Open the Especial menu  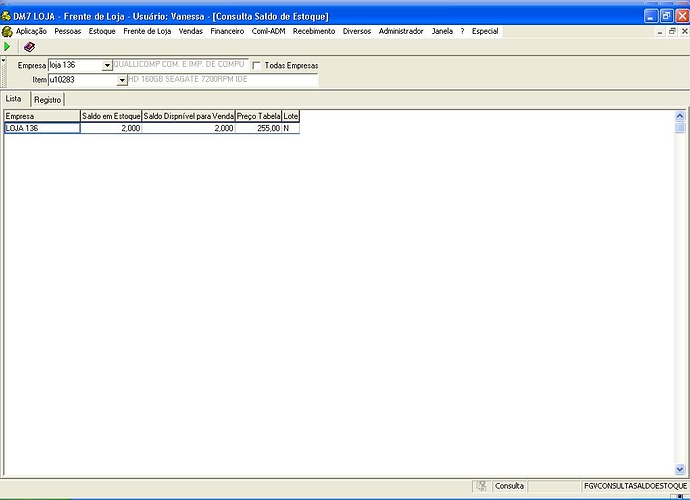pos(485,31)
